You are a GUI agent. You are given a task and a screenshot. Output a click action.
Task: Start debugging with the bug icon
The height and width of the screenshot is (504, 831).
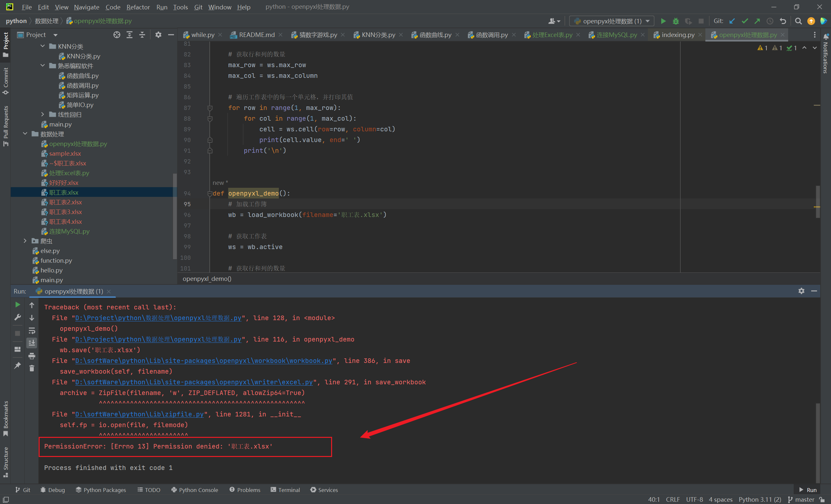pos(676,21)
